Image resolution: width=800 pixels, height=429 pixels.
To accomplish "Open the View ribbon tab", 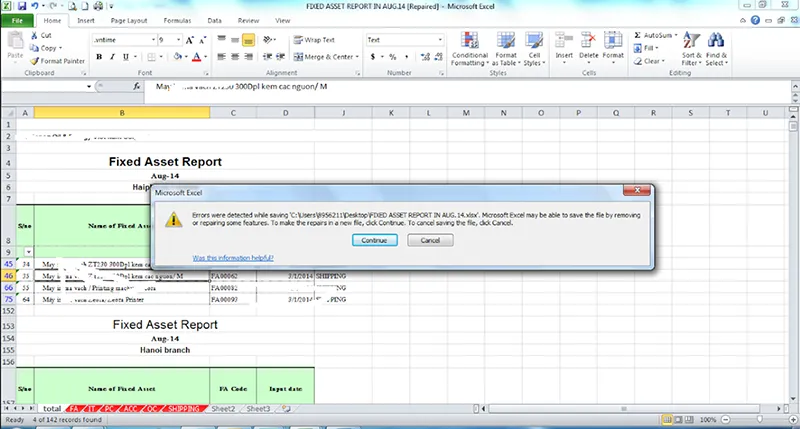I will pos(282,21).
